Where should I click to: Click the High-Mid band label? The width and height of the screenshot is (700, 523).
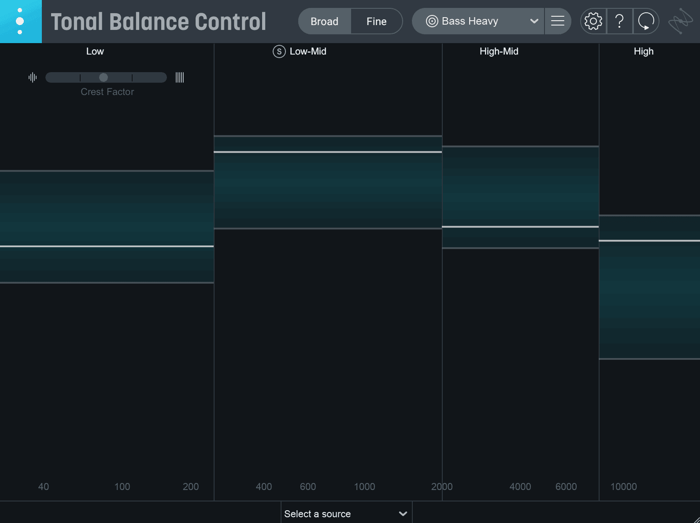pos(499,51)
